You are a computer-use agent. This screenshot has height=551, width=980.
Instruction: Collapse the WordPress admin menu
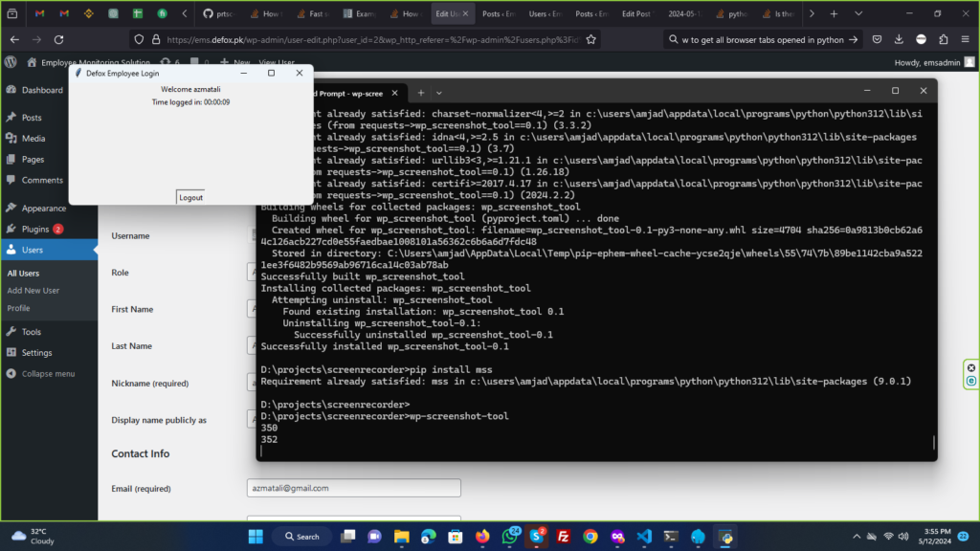[47, 374]
